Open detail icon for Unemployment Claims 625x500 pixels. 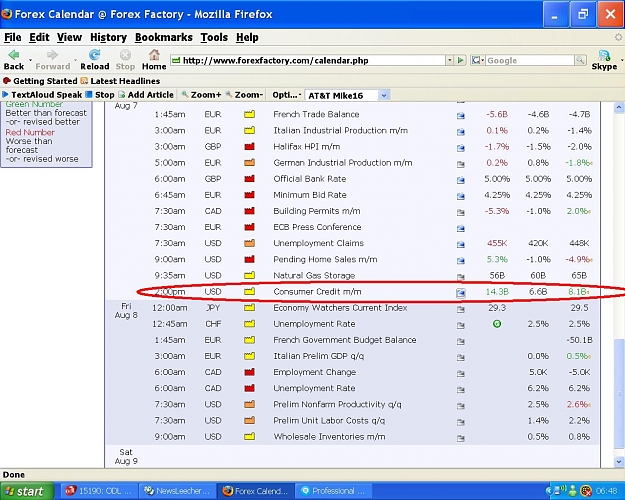[x=461, y=244]
